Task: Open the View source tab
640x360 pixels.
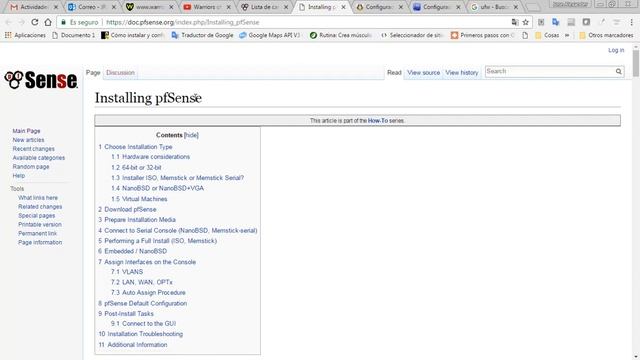Action: coord(423,73)
